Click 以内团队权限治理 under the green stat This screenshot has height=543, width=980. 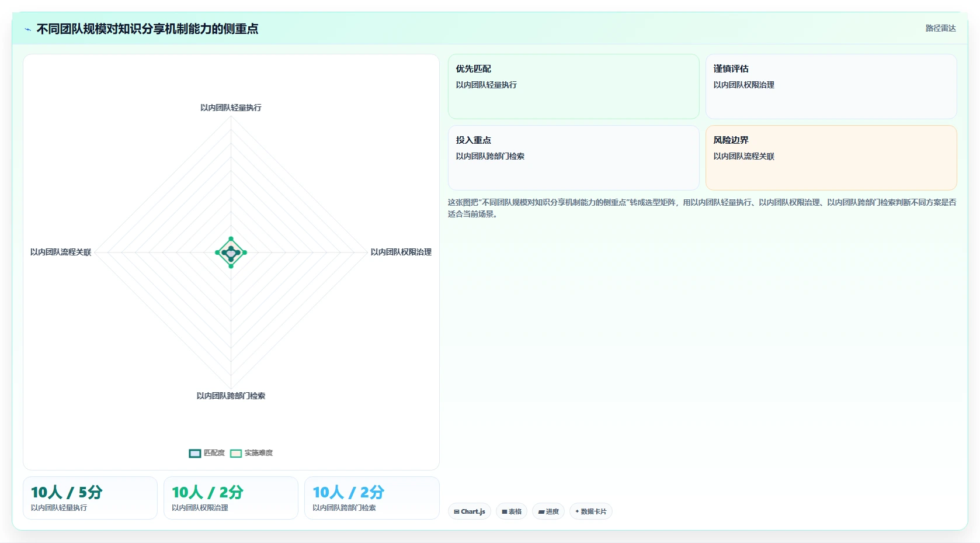tap(200, 508)
